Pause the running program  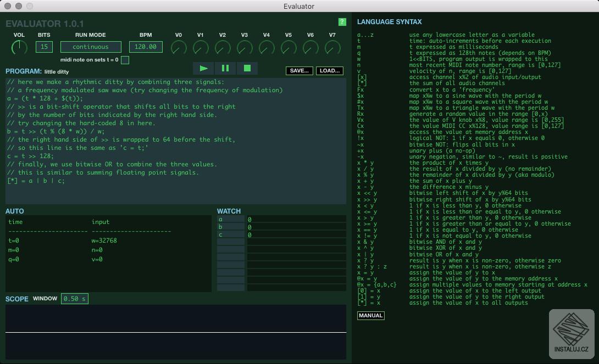(225, 68)
